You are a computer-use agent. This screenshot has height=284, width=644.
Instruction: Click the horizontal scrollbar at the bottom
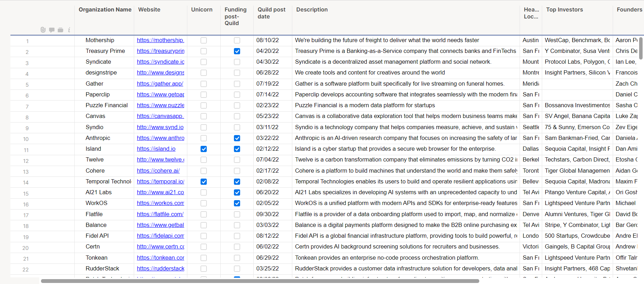[x=260, y=281]
